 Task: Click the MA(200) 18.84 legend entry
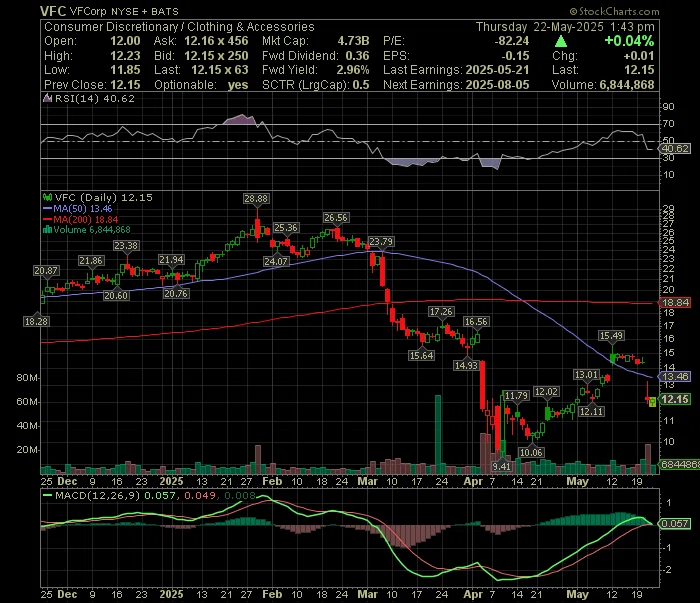point(81,220)
